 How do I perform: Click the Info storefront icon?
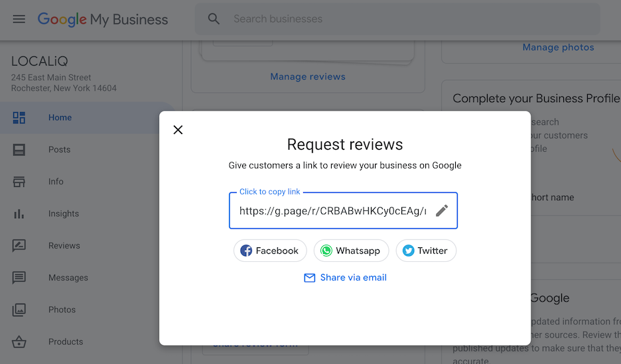[x=19, y=182]
